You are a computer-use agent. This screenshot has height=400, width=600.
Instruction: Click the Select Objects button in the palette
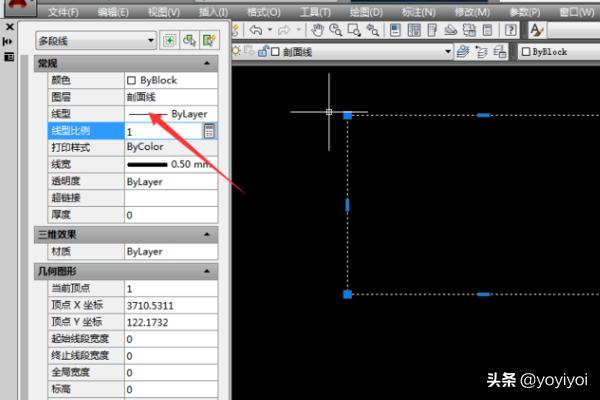189,40
